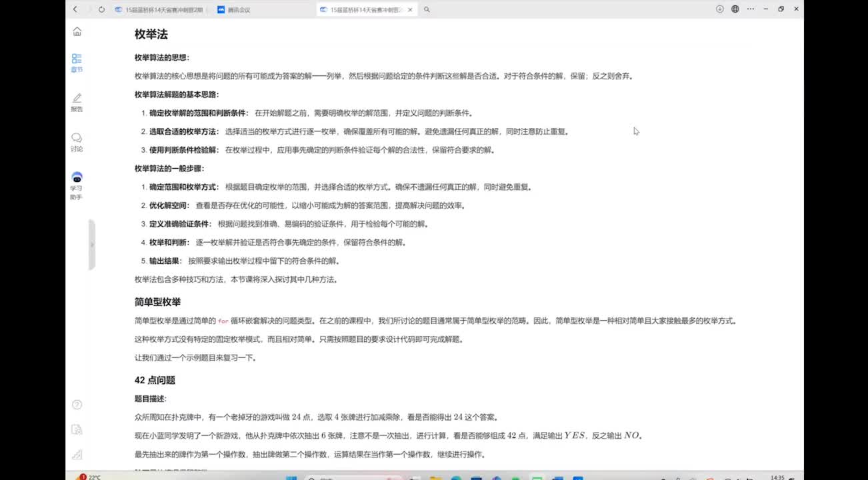Click the document search icon in lower sidebar
868x480 pixels.
click(x=77, y=429)
